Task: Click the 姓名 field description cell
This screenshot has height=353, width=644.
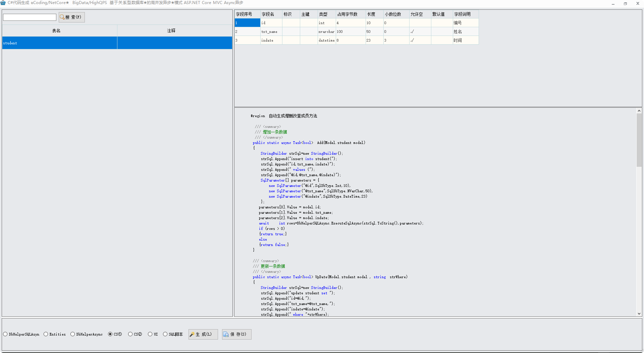Action: coord(466,32)
